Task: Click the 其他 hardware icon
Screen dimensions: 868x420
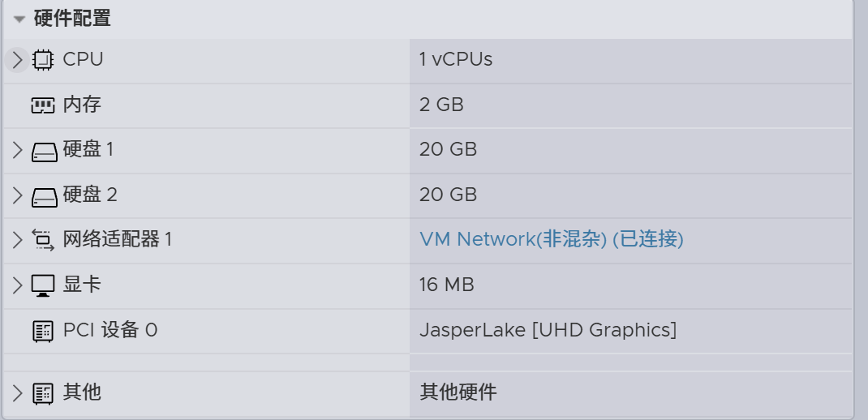Action: [43, 394]
